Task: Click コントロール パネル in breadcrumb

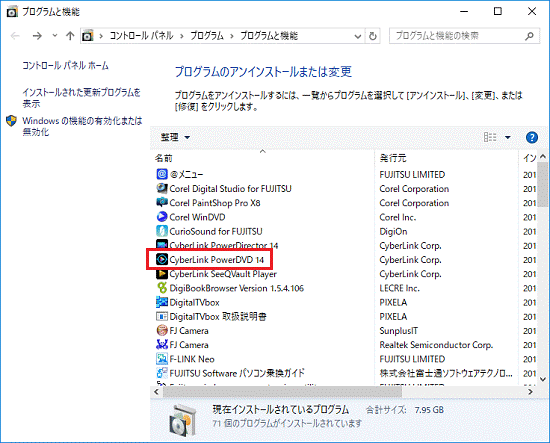Action: [x=142, y=36]
